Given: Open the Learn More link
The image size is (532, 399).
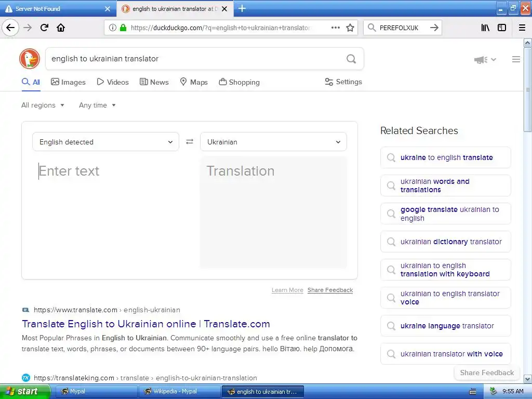Looking at the screenshot, I should (x=287, y=290).
